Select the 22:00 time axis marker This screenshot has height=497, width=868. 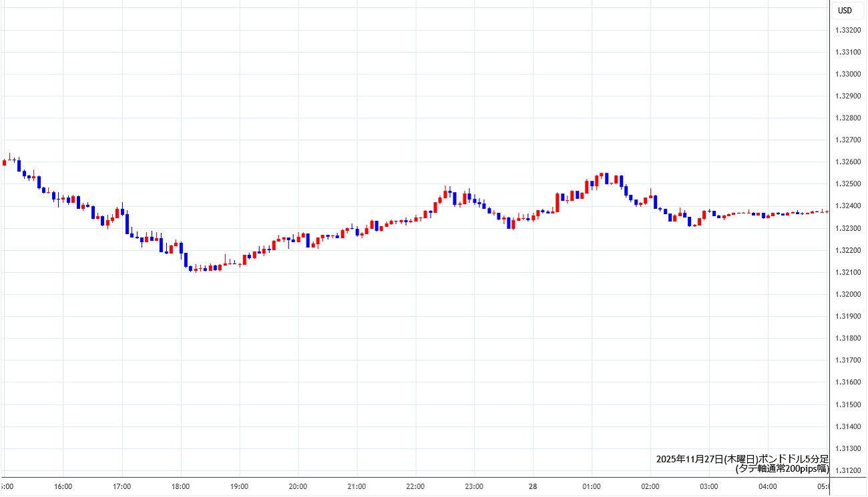coord(415,486)
